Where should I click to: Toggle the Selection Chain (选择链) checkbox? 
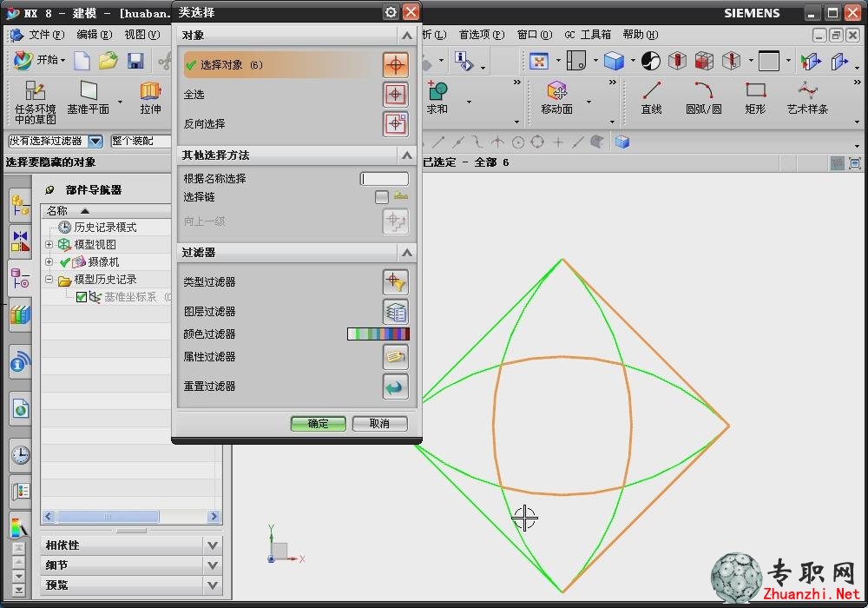381,196
